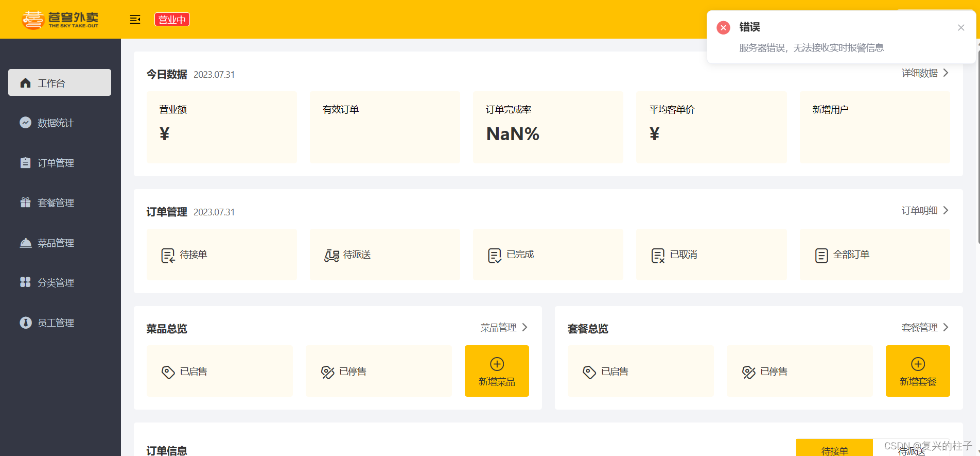Open 菜品管理 in the sidebar
The width and height of the screenshot is (980, 456).
click(x=60, y=243)
